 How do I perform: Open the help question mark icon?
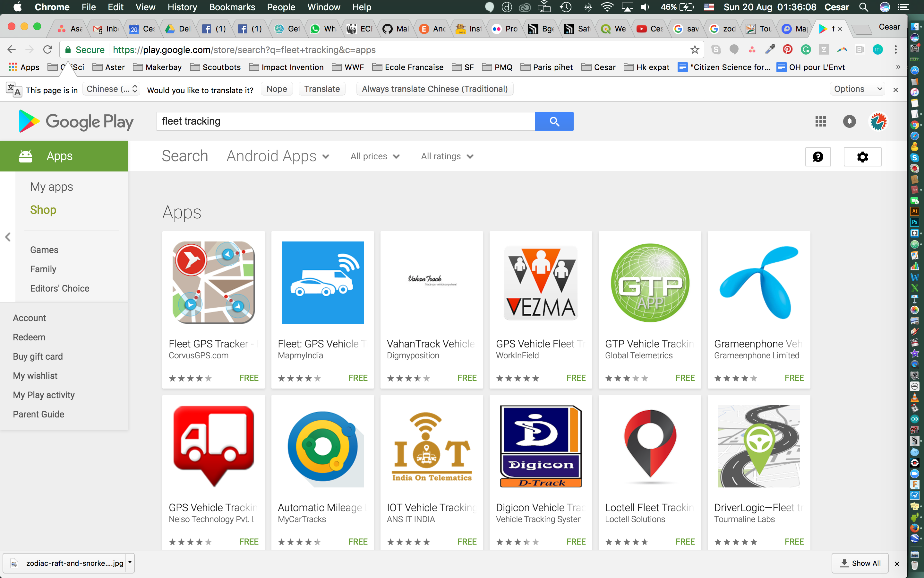[818, 156]
